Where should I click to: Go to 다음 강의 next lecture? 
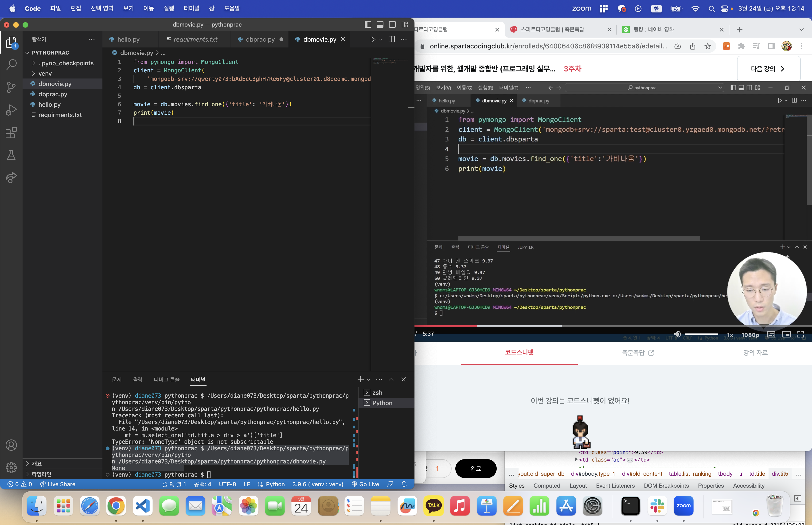pyautogui.click(x=768, y=69)
